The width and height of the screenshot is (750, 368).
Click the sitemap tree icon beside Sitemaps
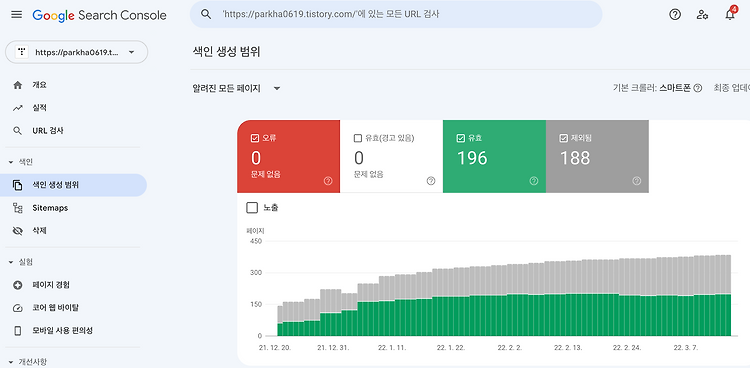(18, 208)
